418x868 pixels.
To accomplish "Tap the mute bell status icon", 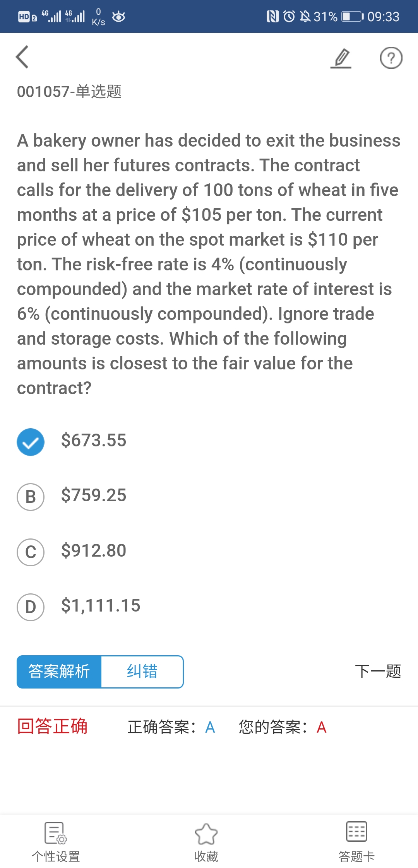I will (x=305, y=16).
